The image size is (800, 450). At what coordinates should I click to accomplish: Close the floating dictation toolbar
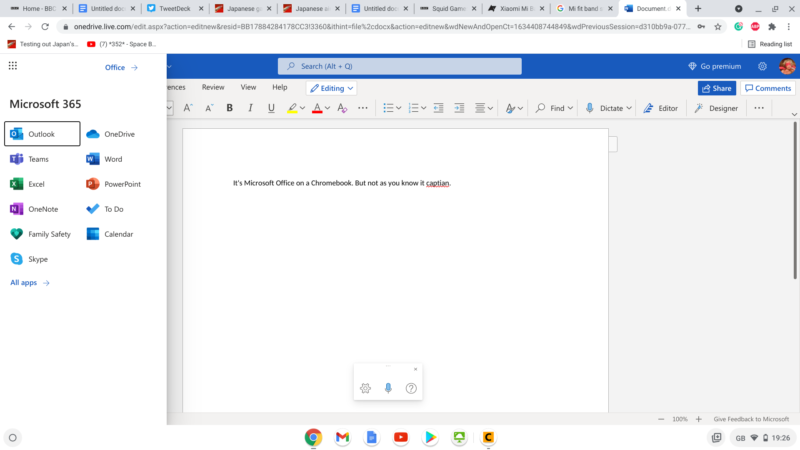point(415,369)
